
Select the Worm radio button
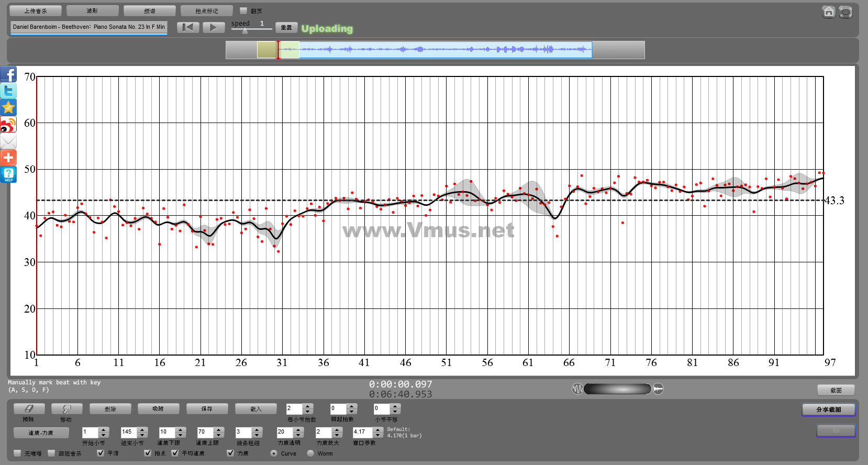pos(310,453)
